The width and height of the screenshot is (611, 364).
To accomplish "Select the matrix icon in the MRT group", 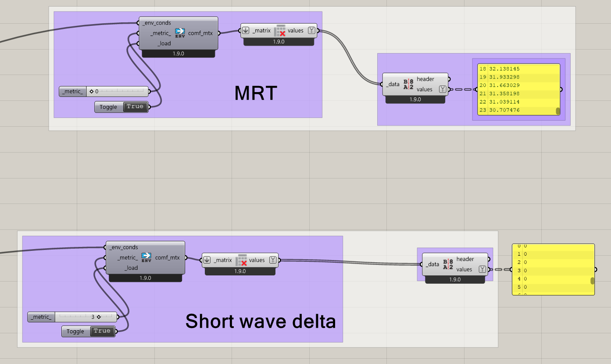I will pyautogui.click(x=280, y=31).
